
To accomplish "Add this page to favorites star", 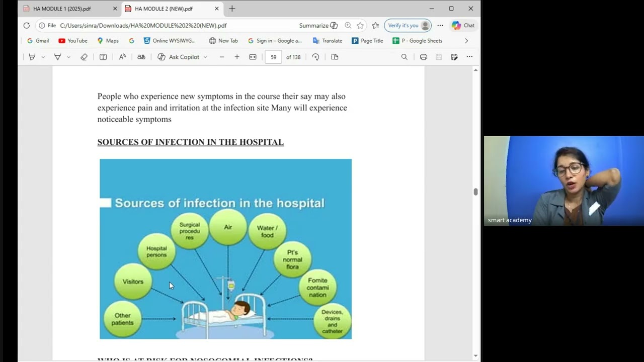I will pos(360,25).
